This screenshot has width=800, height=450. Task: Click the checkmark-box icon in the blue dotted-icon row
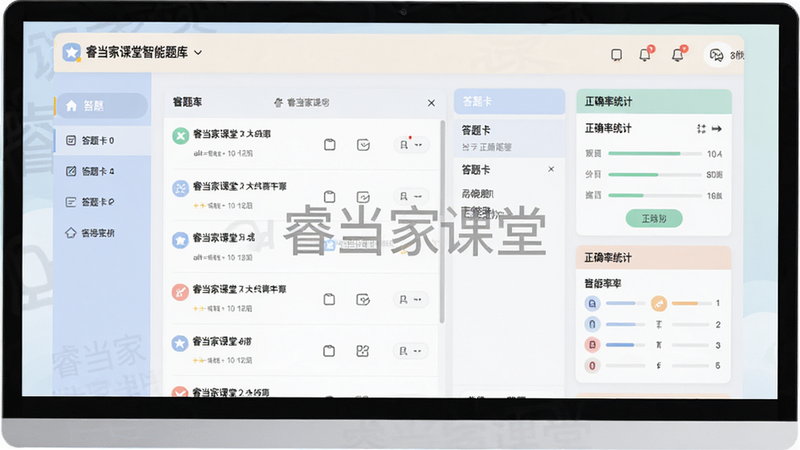click(363, 196)
